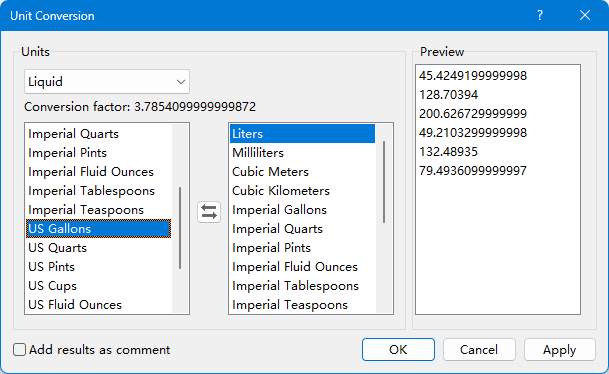
Task: Pick Imperial Tablespoons in target list
Action: (x=303, y=286)
